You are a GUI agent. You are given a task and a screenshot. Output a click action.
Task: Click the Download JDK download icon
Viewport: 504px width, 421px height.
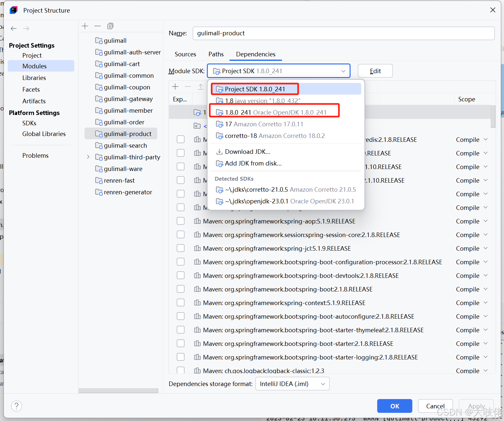point(219,151)
